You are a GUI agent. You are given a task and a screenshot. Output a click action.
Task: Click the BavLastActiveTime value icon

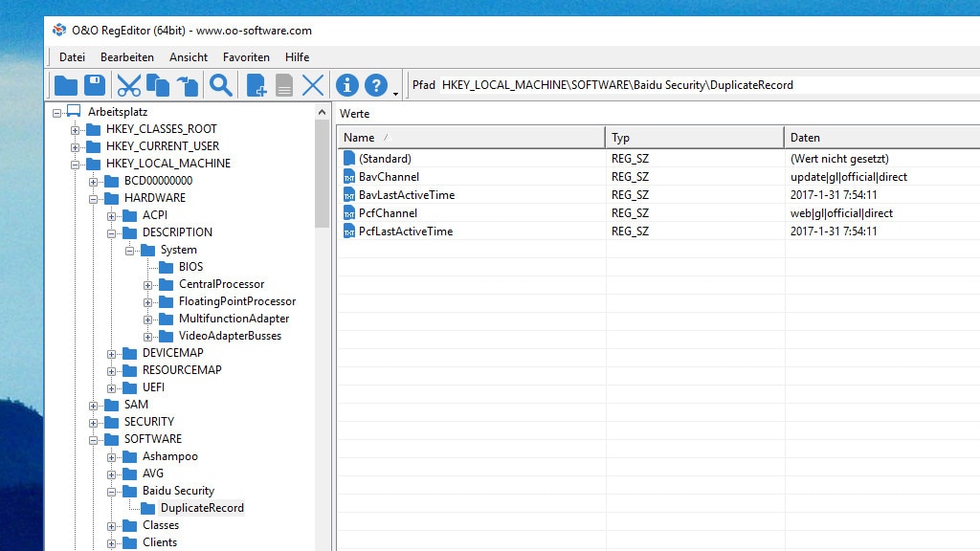(x=349, y=195)
